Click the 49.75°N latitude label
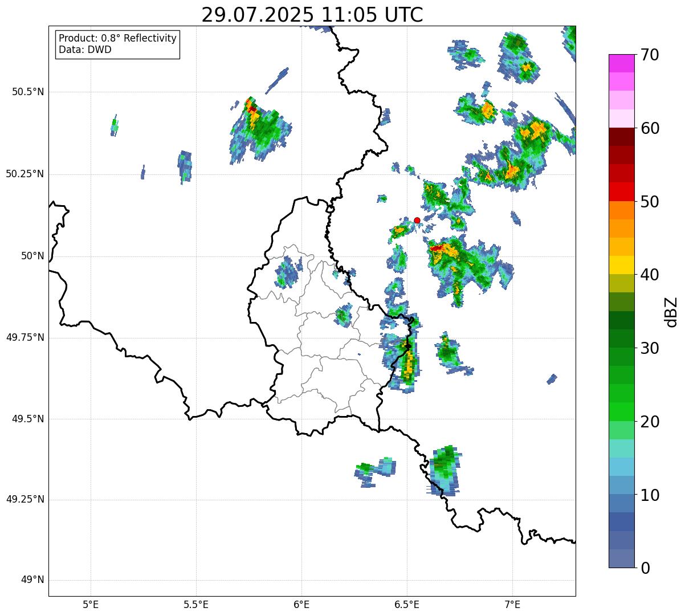This screenshot has height=616, width=685. (x=25, y=337)
